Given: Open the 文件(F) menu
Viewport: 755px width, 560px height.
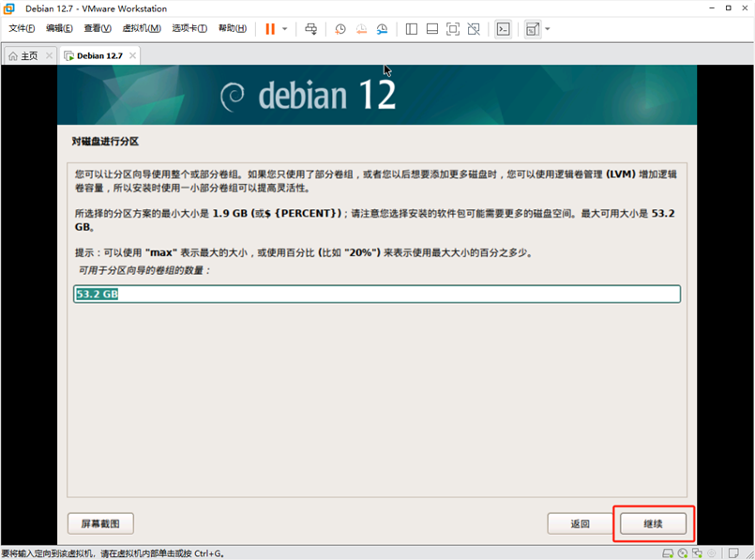Looking at the screenshot, I should click(x=22, y=28).
